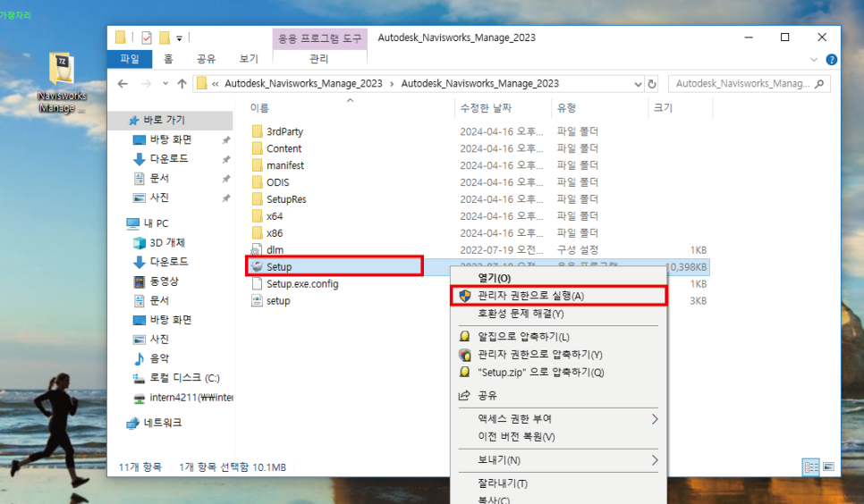Click Properties icon in quick access toolbar
This screenshot has width=864, height=504.
coord(147,38)
